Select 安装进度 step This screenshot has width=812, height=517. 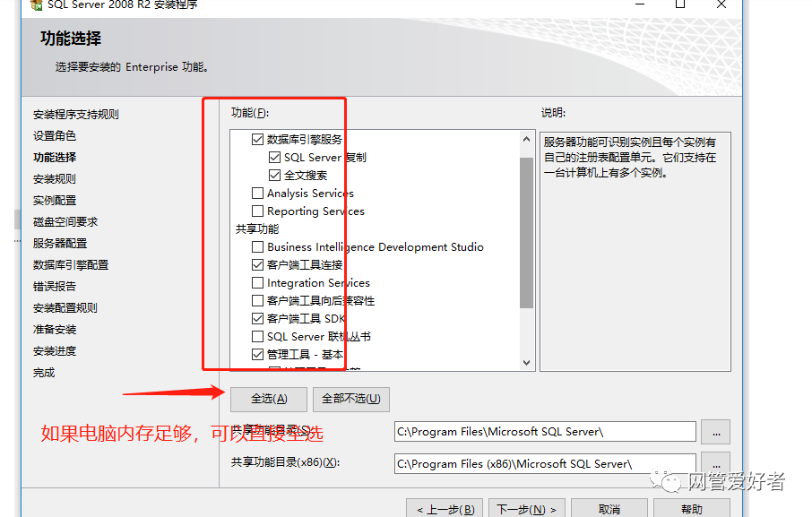point(55,351)
